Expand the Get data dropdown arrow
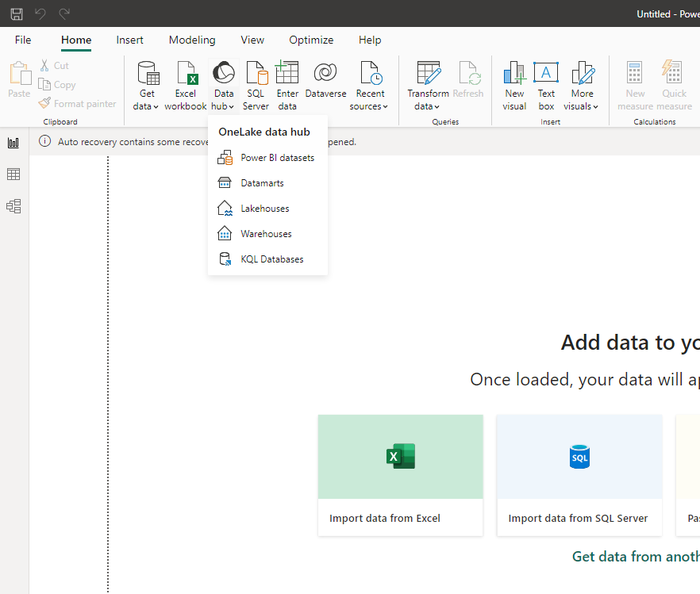 point(156,107)
